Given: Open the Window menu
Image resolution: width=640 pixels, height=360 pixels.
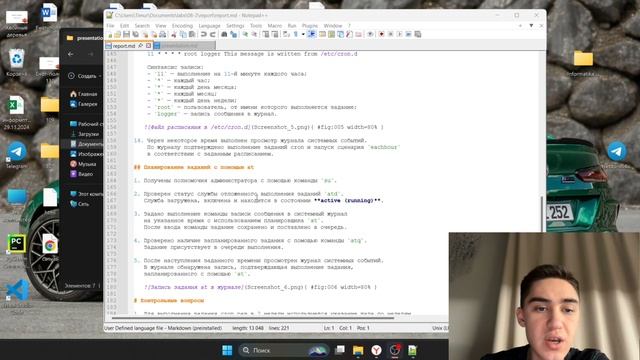Looking at the screenshot, I should point(333,26).
